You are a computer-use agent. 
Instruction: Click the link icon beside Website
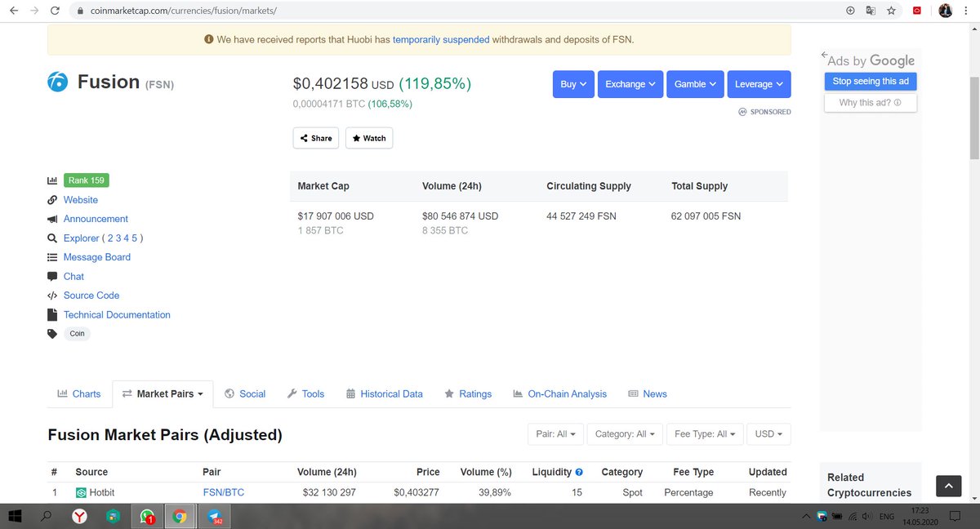click(x=52, y=200)
